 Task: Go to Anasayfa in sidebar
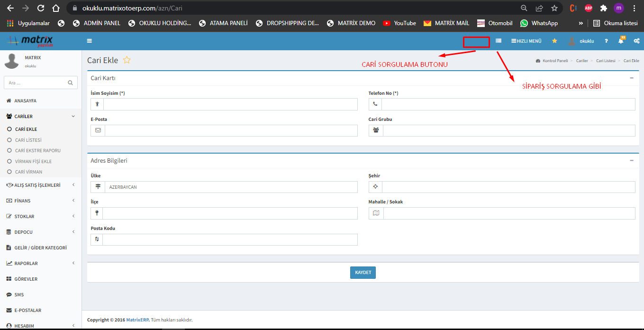[25, 101]
